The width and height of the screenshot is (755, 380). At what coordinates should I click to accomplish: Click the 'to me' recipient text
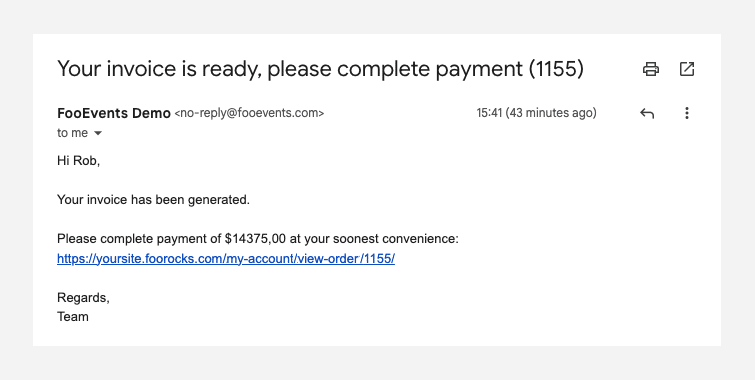point(72,133)
